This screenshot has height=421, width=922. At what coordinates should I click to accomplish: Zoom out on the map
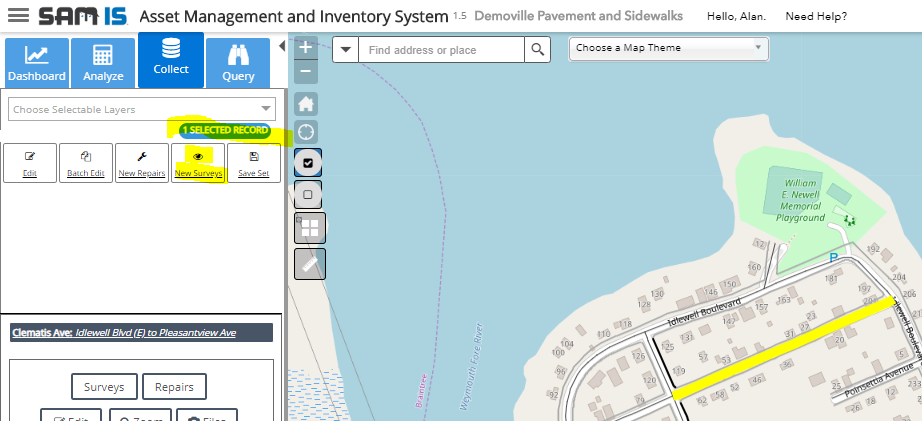[307, 72]
